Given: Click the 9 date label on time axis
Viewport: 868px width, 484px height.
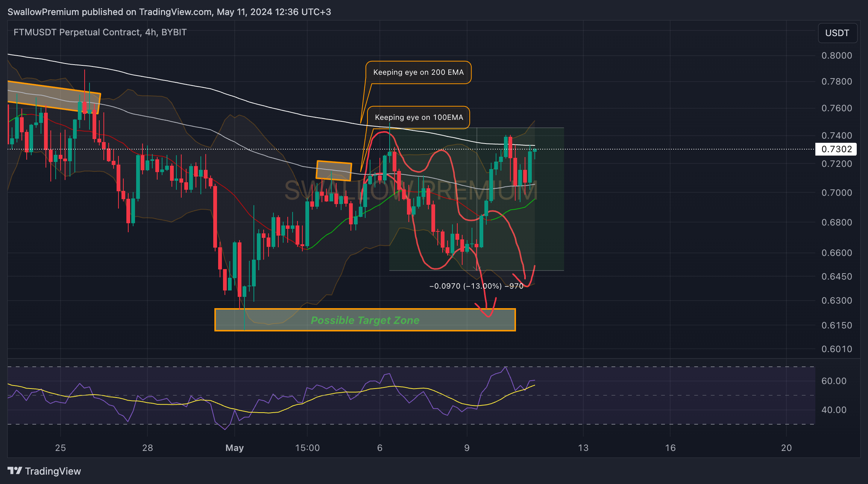Looking at the screenshot, I should [467, 448].
